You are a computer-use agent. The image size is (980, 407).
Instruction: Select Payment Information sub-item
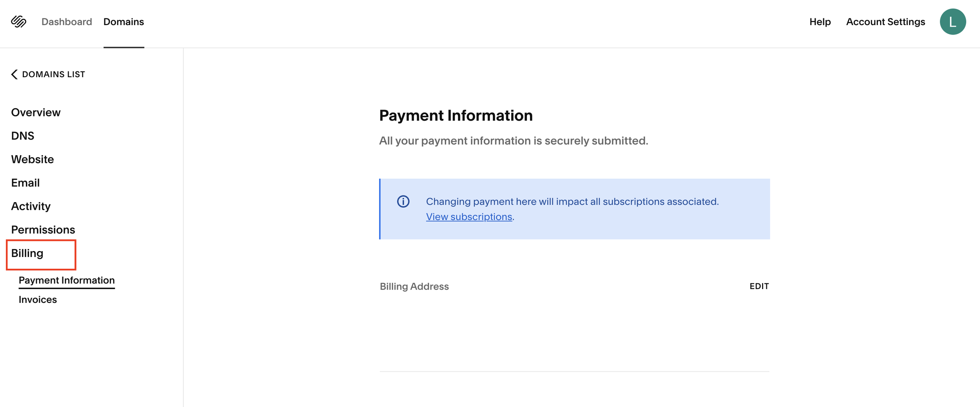coord(67,280)
